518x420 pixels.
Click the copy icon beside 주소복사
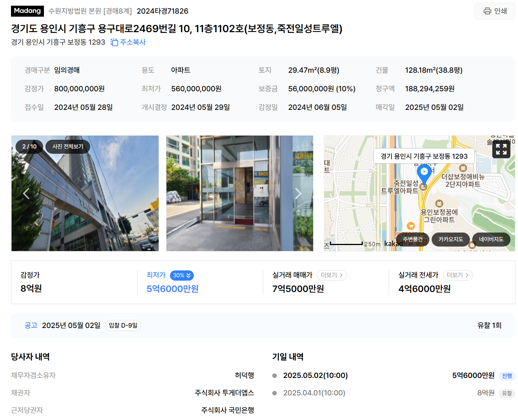(114, 42)
